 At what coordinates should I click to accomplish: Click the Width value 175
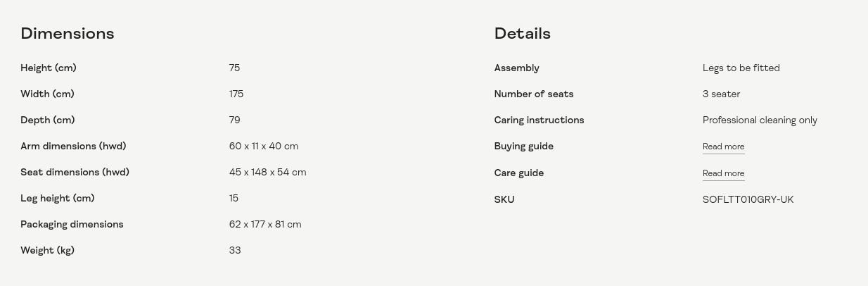click(x=236, y=94)
